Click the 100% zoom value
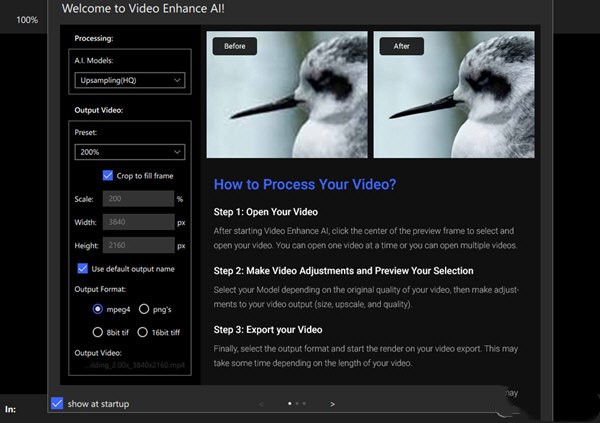 click(27, 20)
